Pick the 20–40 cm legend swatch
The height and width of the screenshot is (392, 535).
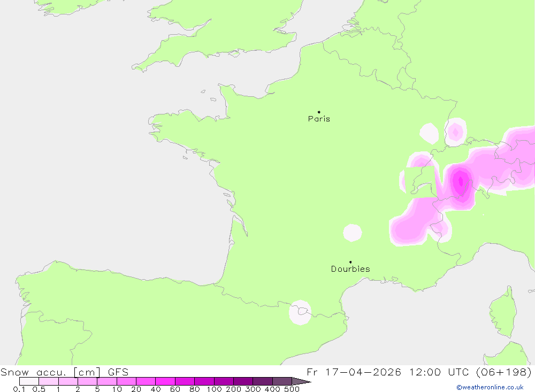click(x=146, y=381)
